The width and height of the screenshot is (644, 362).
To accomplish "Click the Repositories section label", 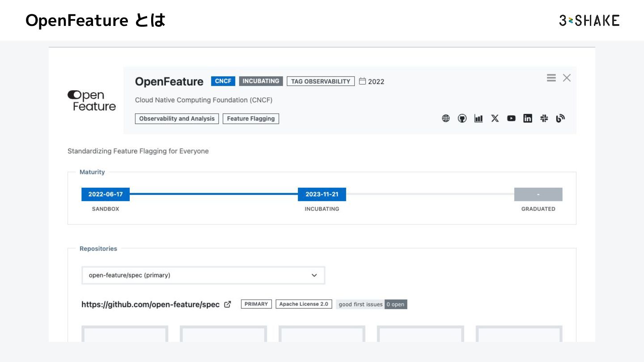I will pyautogui.click(x=98, y=248).
